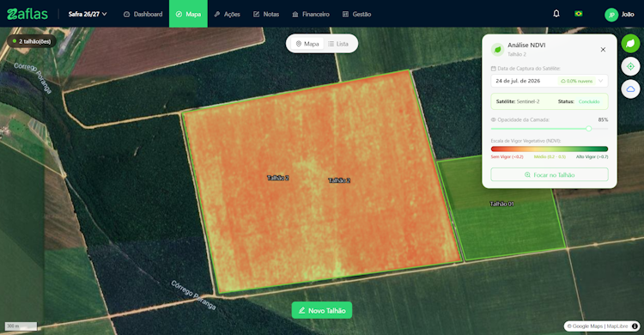Click the locate target crosshair button

[630, 66]
